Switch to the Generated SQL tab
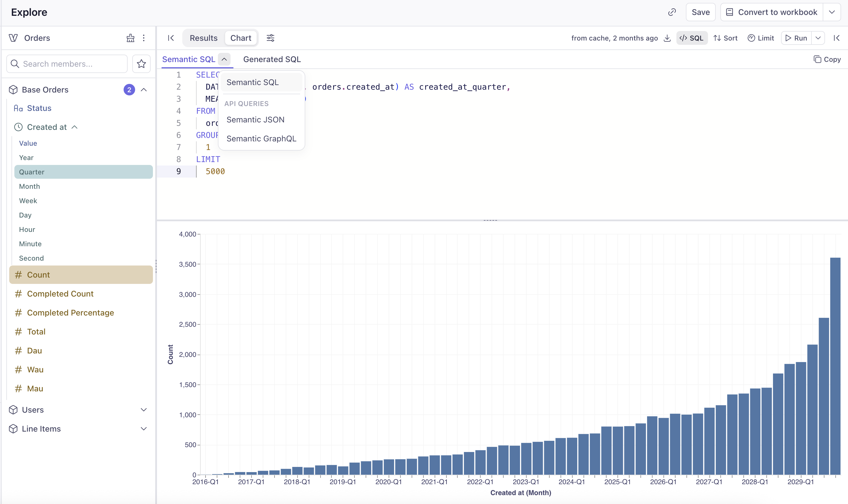Viewport: 848px width, 504px height. click(x=272, y=59)
